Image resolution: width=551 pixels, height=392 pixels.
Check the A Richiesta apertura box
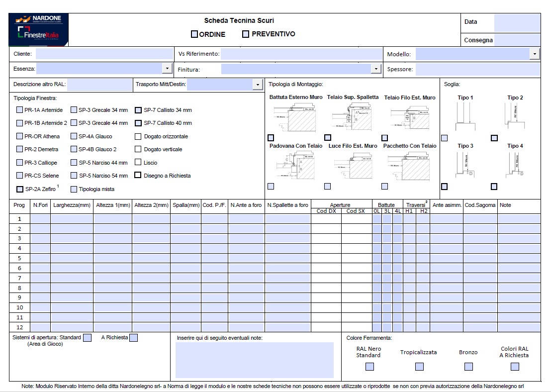pos(134,338)
